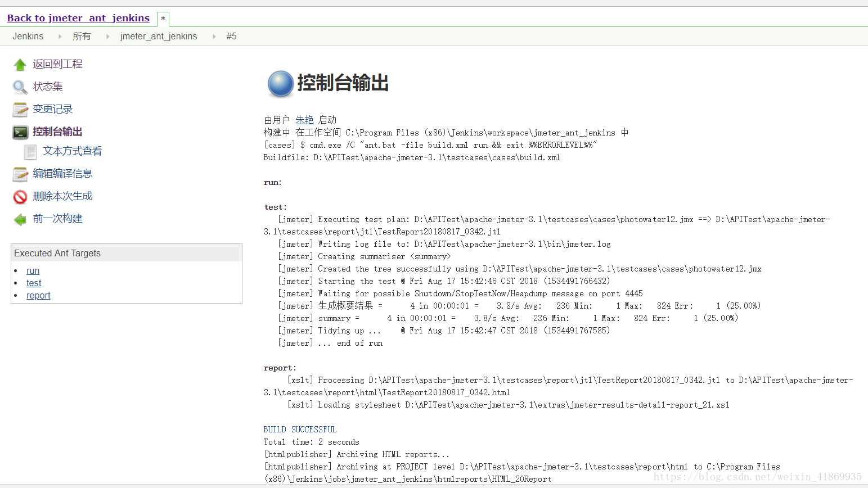The height and width of the screenshot is (488, 868).
Task: Click the '[jmeter] summary =' line
Action: point(508,318)
